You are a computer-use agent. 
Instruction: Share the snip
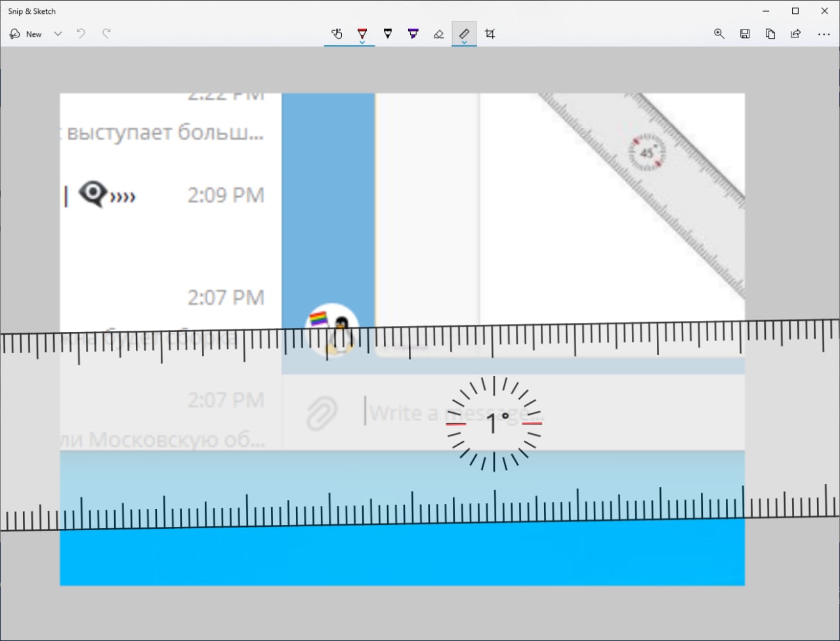(x=795, y=33)
